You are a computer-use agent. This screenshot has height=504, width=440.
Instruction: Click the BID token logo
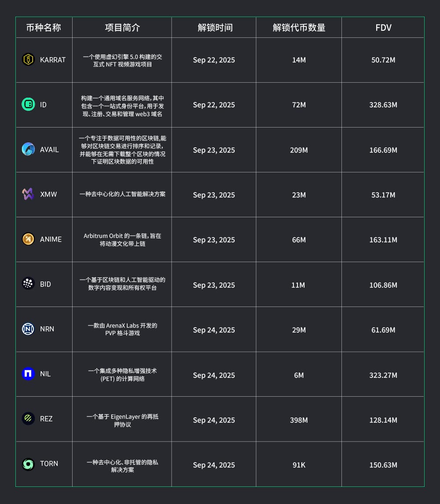pyautogui.click(x=28, y=284)
